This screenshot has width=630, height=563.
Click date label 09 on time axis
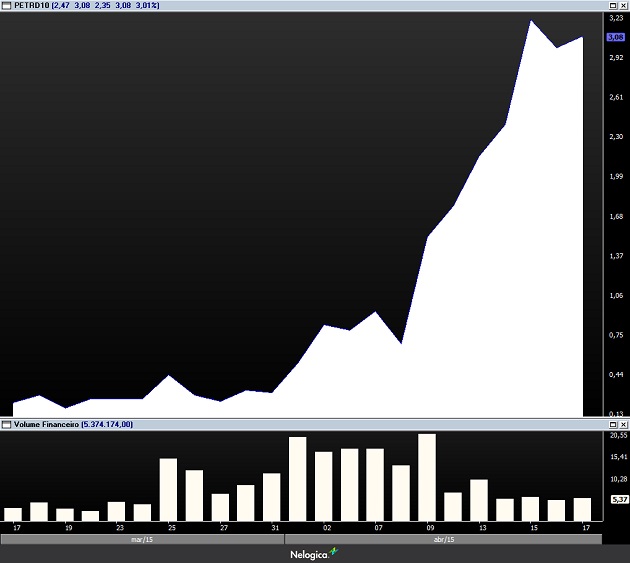(x=430, y=527)
